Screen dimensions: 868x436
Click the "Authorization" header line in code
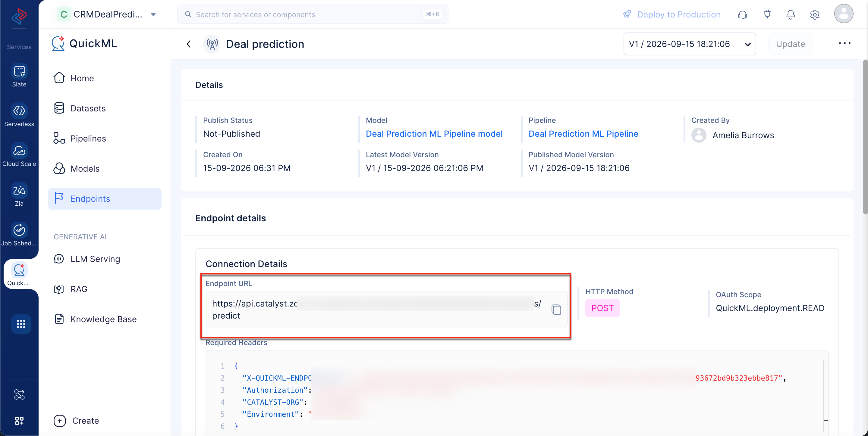(277, 390)
